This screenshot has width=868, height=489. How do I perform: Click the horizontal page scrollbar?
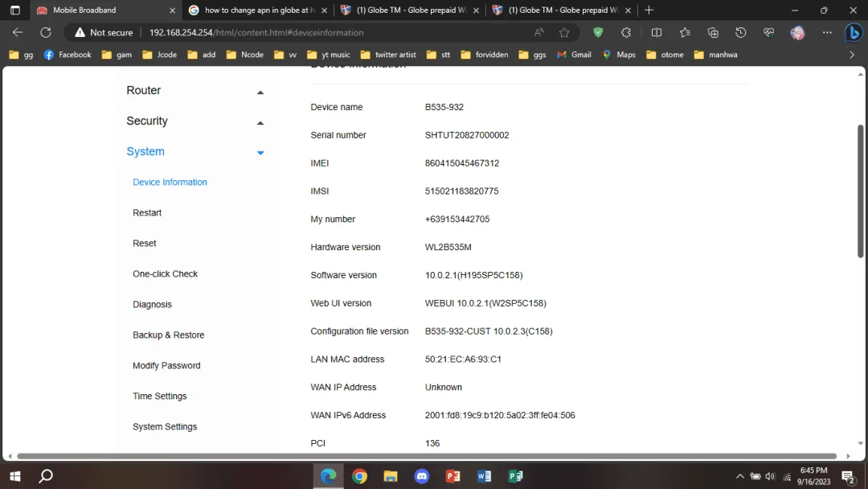click(427, 456)
